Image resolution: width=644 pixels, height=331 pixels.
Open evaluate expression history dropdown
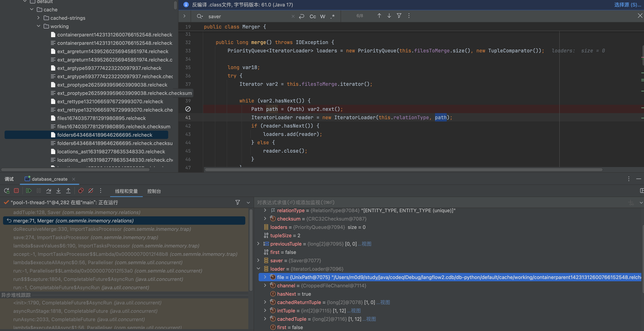(x=641, y=203)
